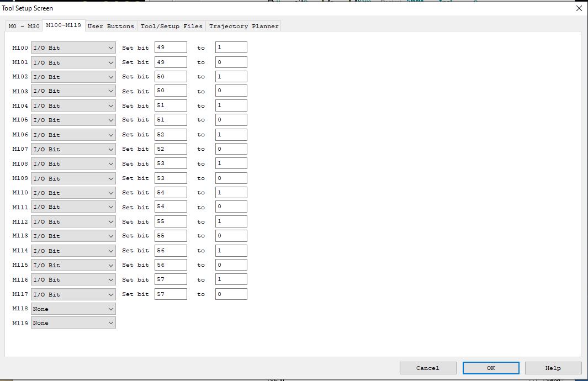The height and width of the screenshot is (381, 588).
Task: Click the M100 set bit number field
Action: 171,48
